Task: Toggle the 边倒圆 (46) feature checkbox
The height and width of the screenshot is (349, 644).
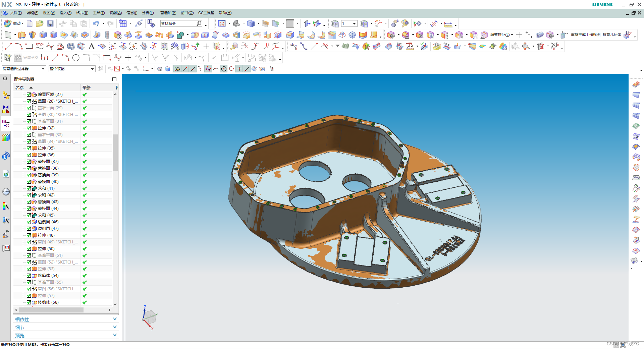Action: (x=29, y=222)
